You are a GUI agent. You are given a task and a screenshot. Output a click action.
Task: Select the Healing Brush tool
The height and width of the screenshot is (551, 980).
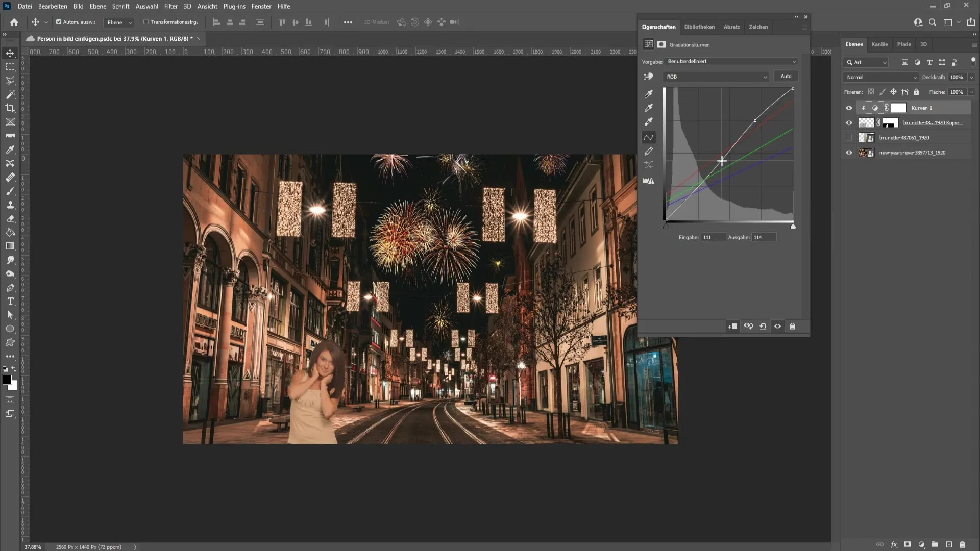10,177
